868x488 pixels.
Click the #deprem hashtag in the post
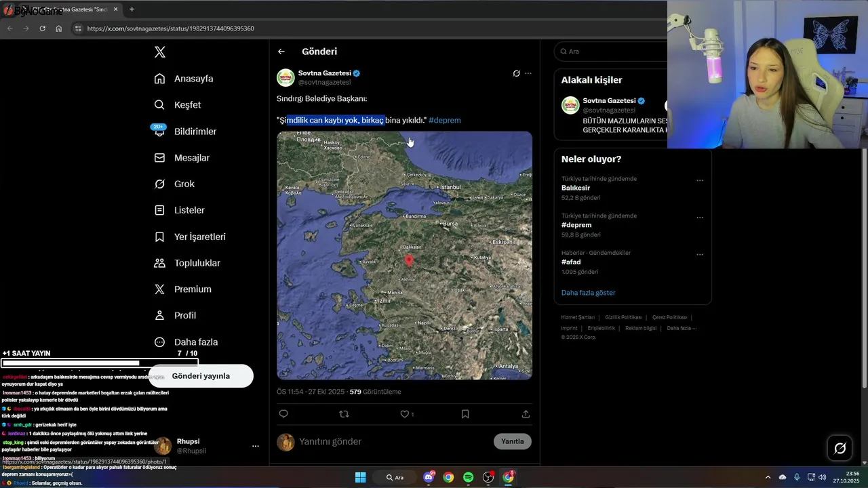(445, 120)
